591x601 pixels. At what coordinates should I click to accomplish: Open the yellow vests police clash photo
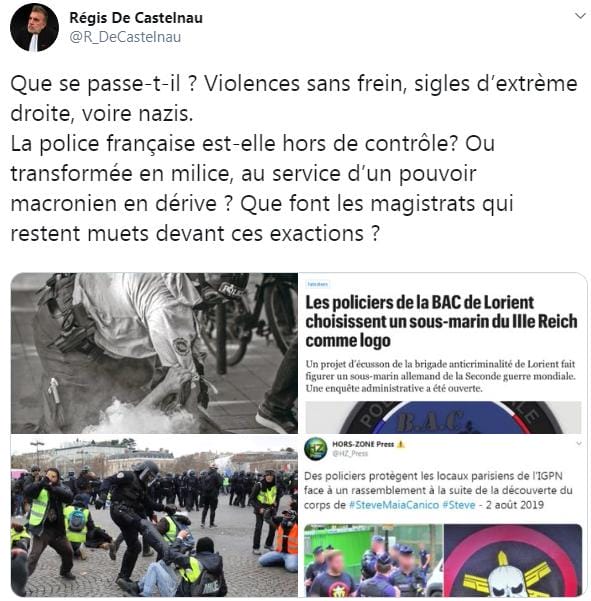(154, 516)
